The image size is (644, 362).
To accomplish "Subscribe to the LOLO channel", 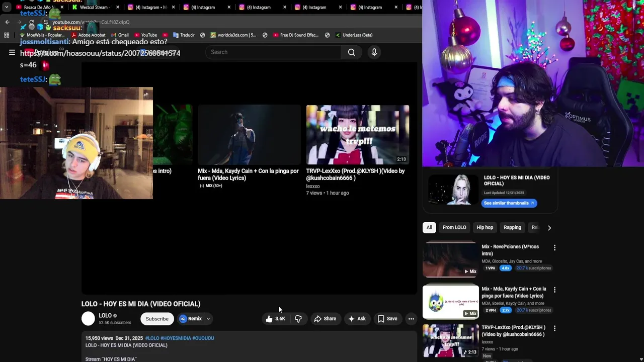I will coord(157,319).
